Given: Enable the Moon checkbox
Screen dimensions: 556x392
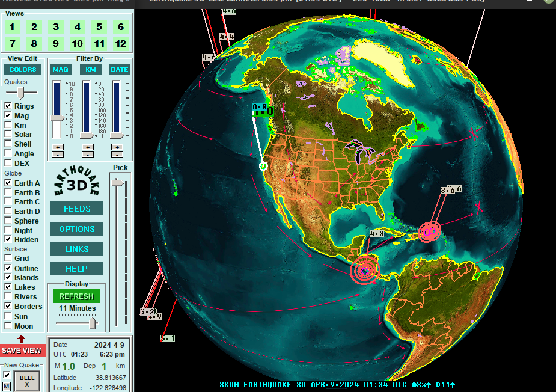Looking at the screenshot, I should pyautogui.click(x=8, y=326).
